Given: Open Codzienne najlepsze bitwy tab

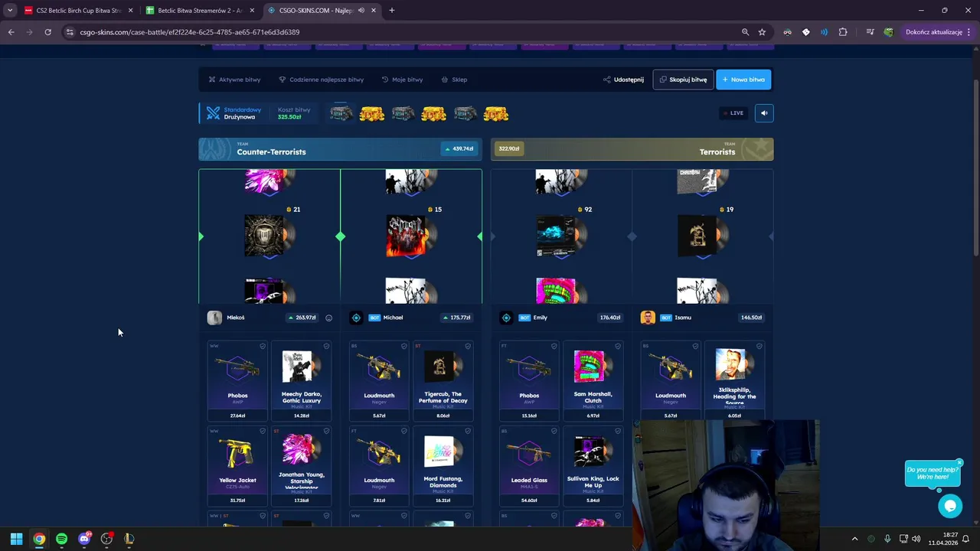Looking at the screenshot, I should click(x=321, y=80).
